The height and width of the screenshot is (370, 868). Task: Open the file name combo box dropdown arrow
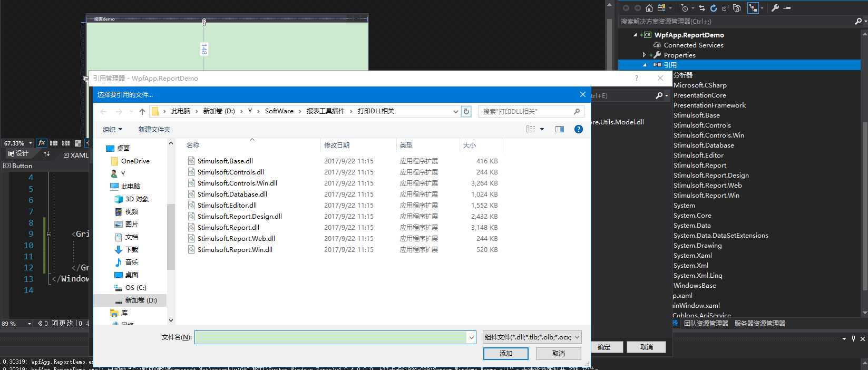click(471, 337)
